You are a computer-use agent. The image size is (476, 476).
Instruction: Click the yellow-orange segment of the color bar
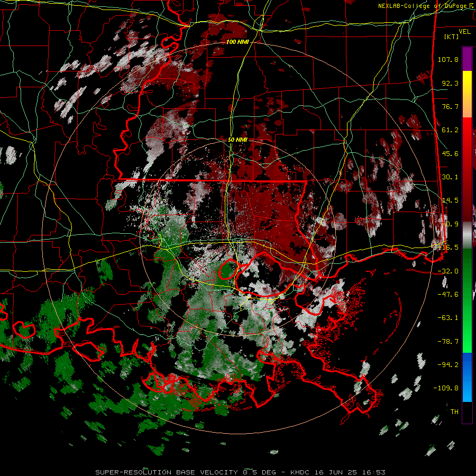[x=467, y=94]
